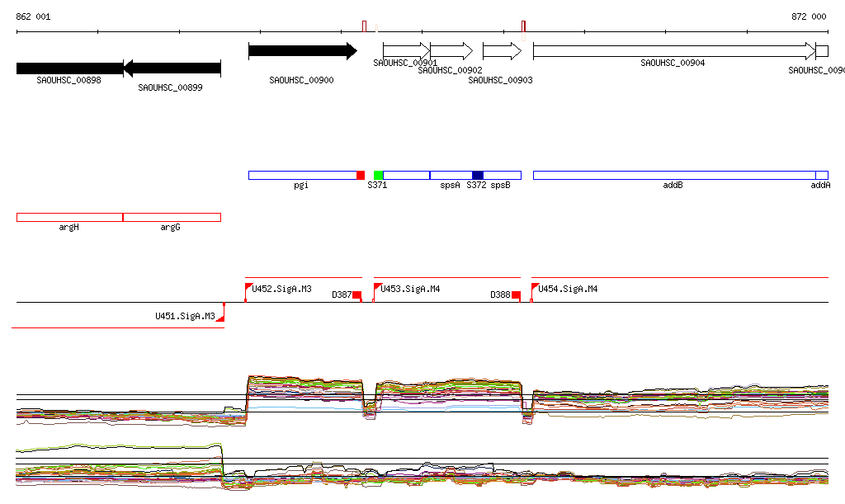Click the argG label text
845x504 pixels.
(x=170, y=227)
